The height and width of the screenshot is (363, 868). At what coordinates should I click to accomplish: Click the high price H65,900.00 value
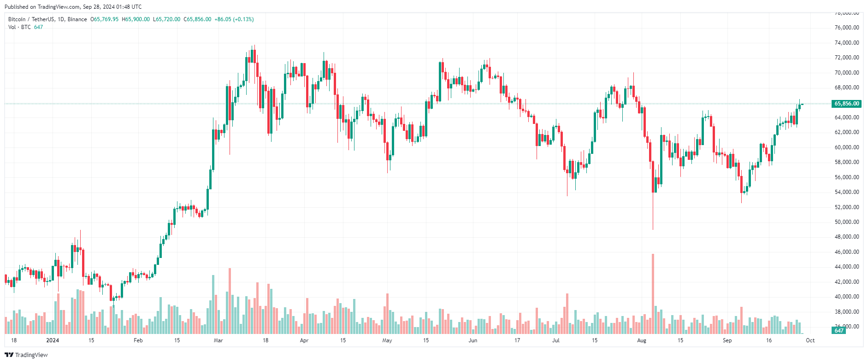[136, 19]
